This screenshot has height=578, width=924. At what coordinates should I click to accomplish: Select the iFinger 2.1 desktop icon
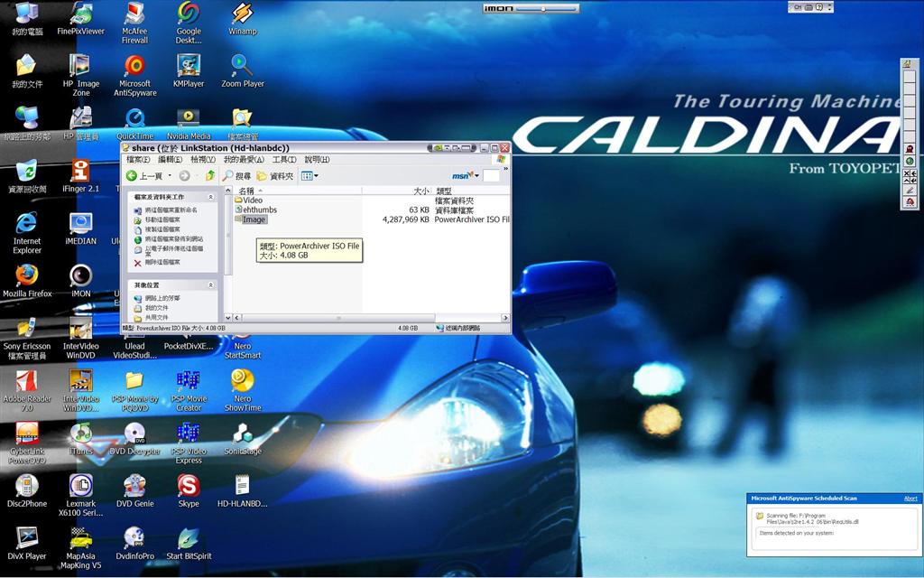tap(80, 176)
